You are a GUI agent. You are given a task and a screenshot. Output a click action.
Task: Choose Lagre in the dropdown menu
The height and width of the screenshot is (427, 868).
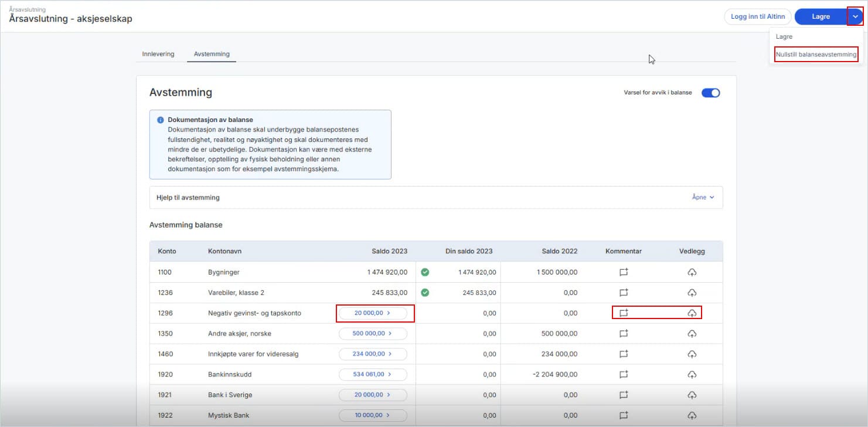point(784,36)
